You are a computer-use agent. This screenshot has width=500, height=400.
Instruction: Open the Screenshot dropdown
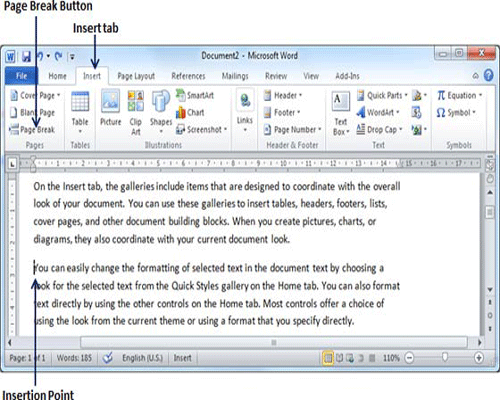202,129
